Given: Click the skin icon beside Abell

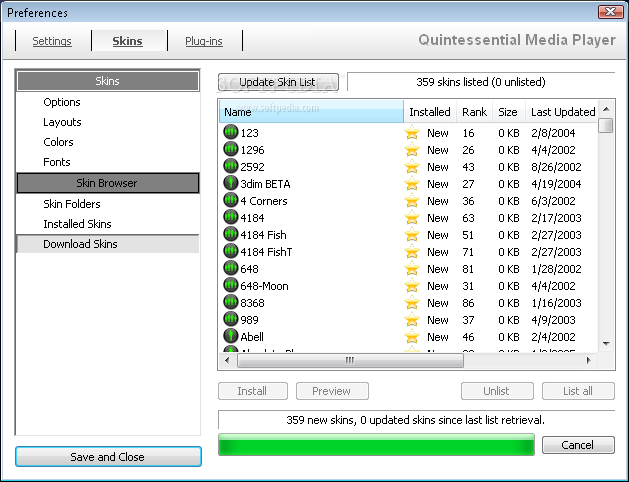Looking at the screenshot, I should point(231,336).
